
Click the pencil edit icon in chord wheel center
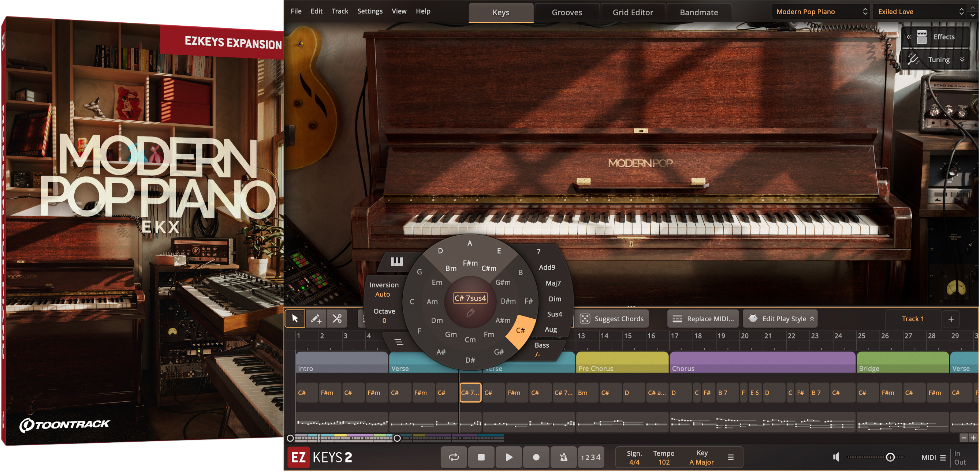470,313
